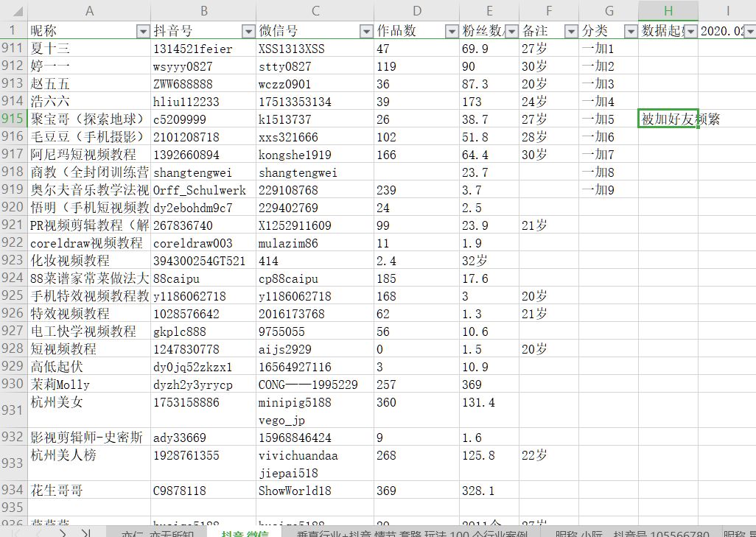Click the cell 夏十三
The width and height of the screenshot is (756, 537).
click(89, 48)
